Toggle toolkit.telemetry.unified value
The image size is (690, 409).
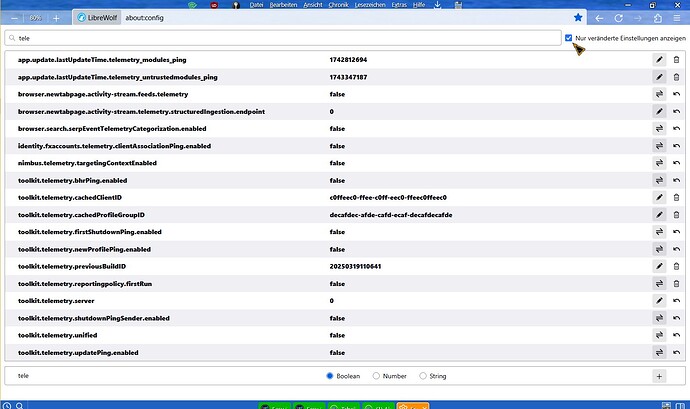659,335
